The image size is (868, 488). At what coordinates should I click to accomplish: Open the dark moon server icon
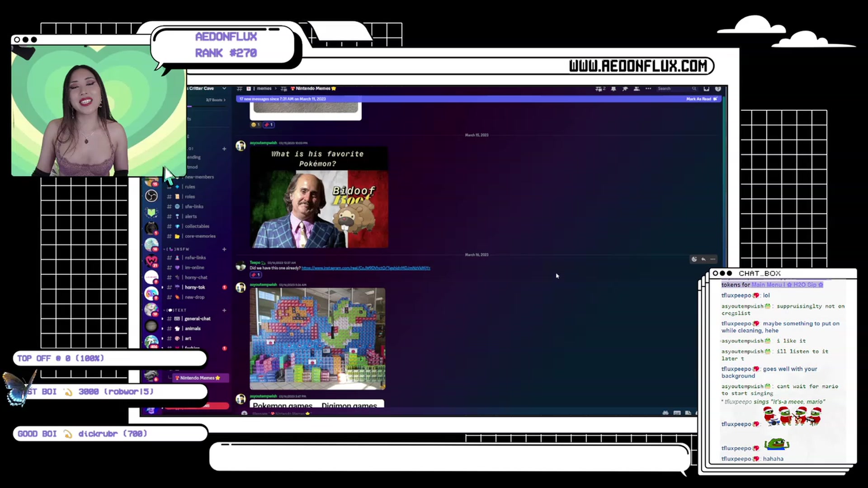click(x=151, y=326)
